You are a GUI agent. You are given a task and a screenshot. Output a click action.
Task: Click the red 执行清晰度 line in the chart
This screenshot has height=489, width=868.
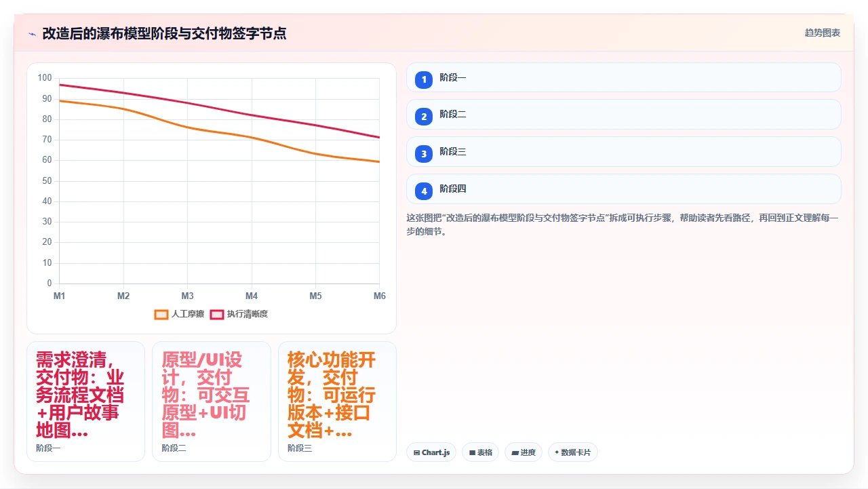tap(252, 115)
